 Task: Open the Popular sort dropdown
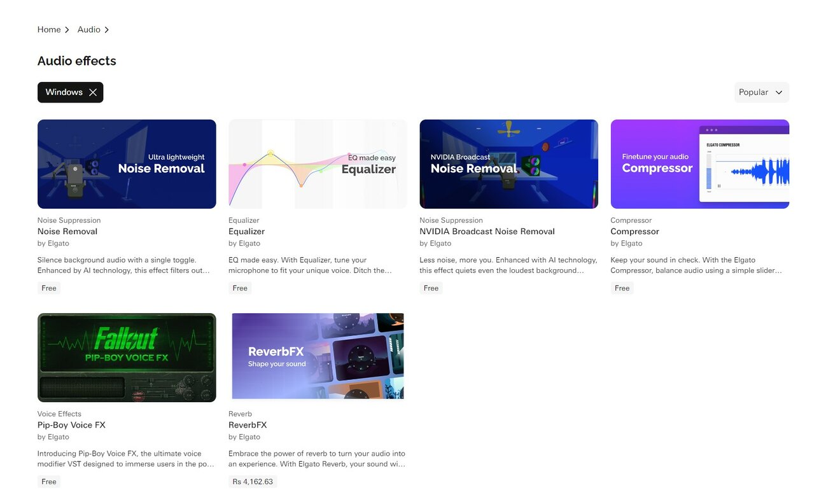[761, 92]
